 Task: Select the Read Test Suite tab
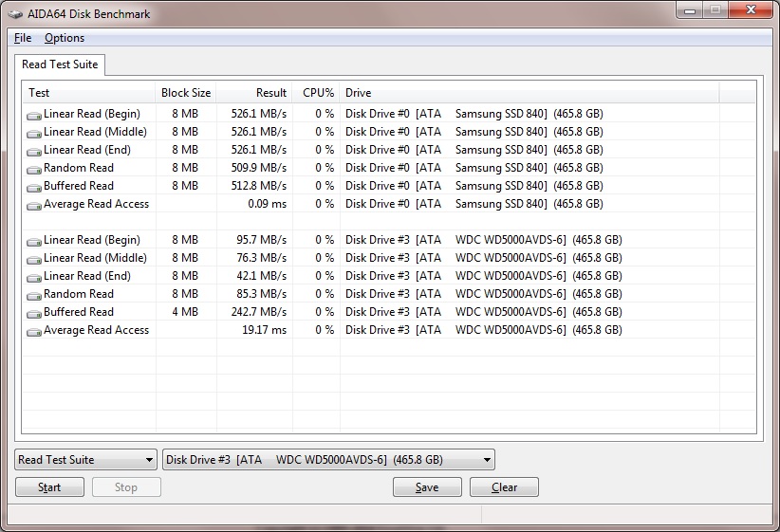click(x=60, y=64)
